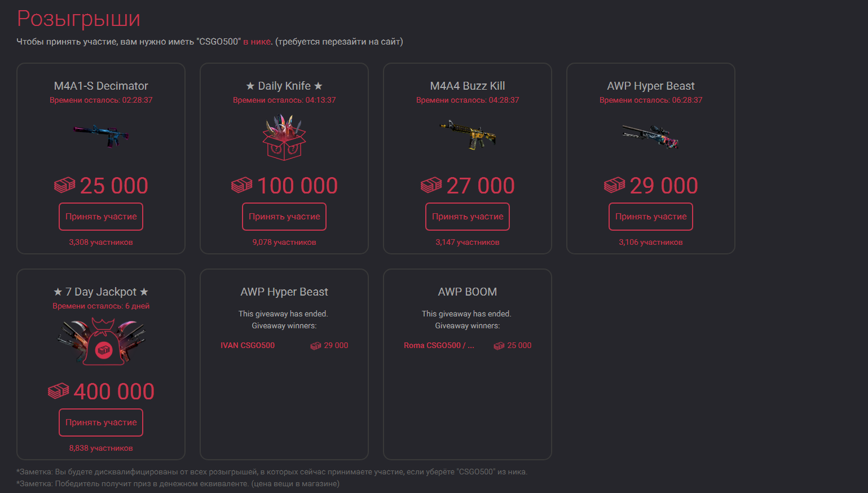Click the 8,838 участников count under Jackpot

(x=101, y=448)
